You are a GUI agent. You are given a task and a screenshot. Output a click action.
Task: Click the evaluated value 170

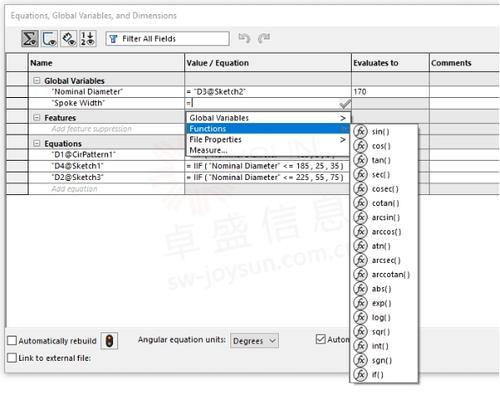pos(360,92)
